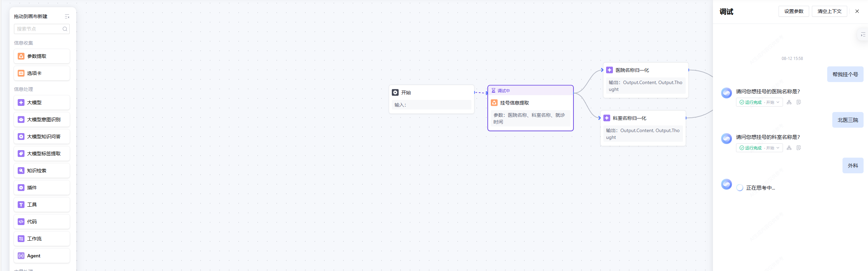Select the 大模型意图识别 node icon

click(x=21, y=119)
